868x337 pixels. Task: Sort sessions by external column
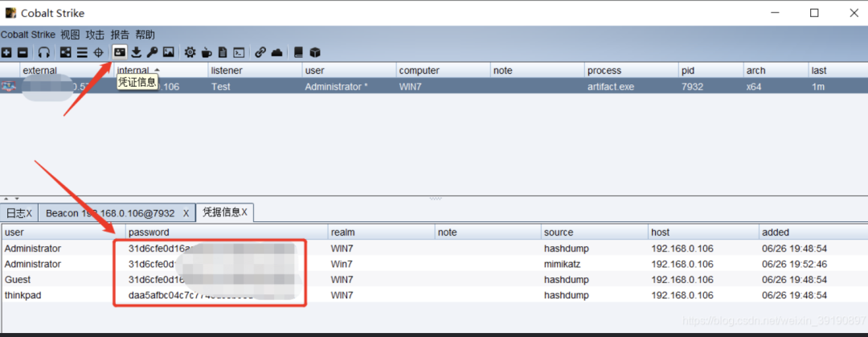[x=67, y=71]
